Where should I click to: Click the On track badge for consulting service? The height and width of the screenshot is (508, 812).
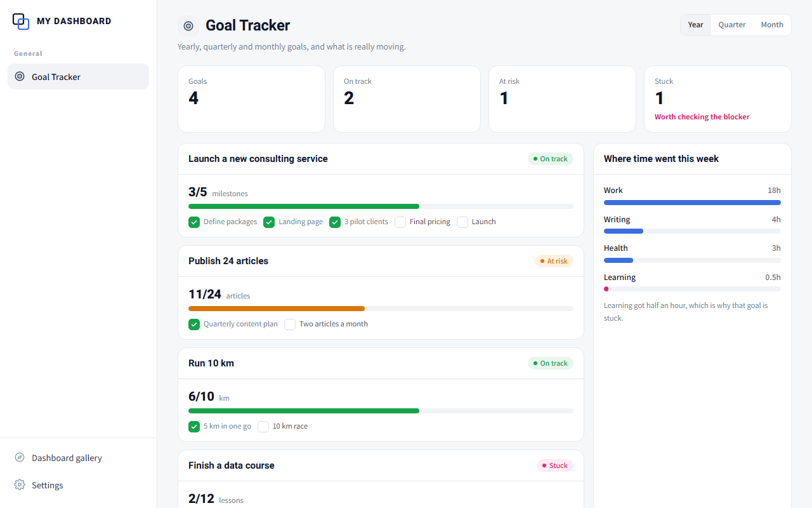click(x=551, y=159)
